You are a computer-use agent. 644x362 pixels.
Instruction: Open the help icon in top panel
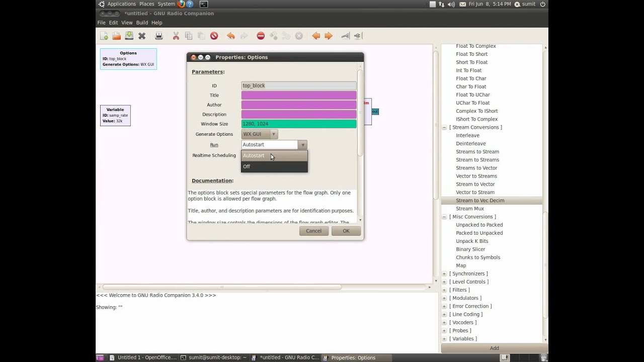[190, 4]
